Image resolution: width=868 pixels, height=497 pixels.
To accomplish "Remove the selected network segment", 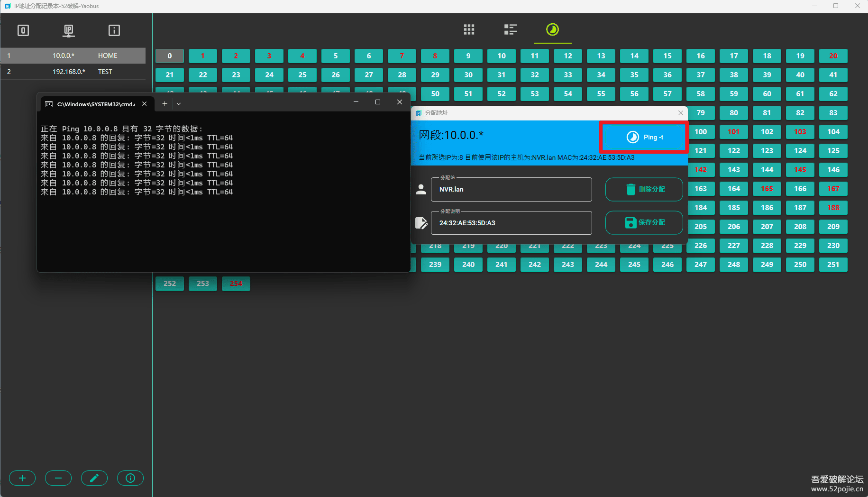I will 58,478.
